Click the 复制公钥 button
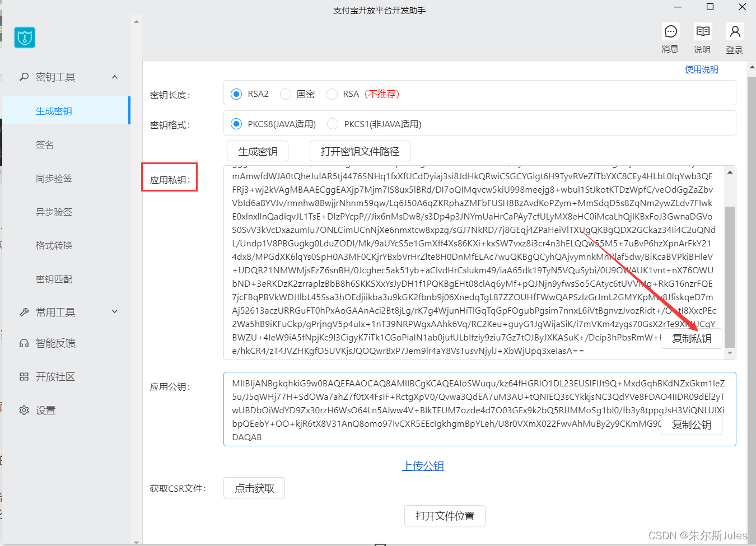The height and width of the screenshot is (546, 756). (x=692, y=424)
